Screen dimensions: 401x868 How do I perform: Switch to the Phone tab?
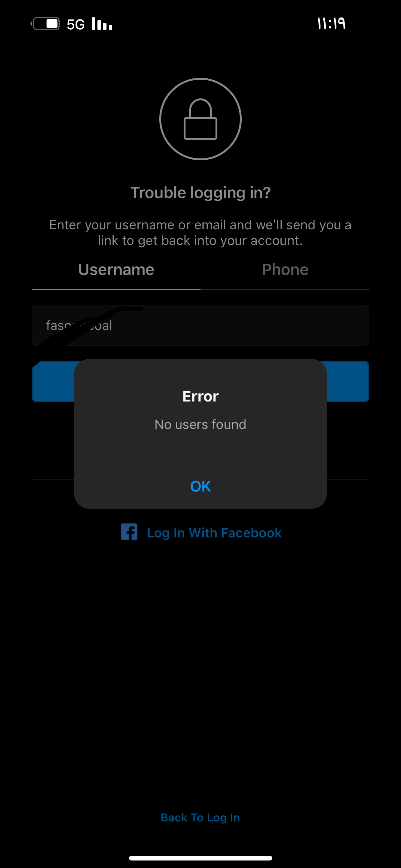(285, 270)
